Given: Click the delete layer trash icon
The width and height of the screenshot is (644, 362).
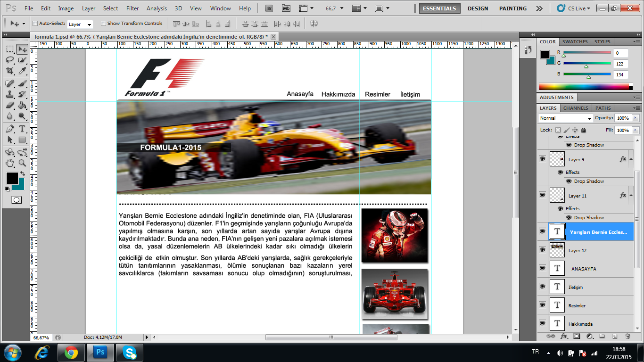Looking at the screenshot, I should [x=627, y=336].
